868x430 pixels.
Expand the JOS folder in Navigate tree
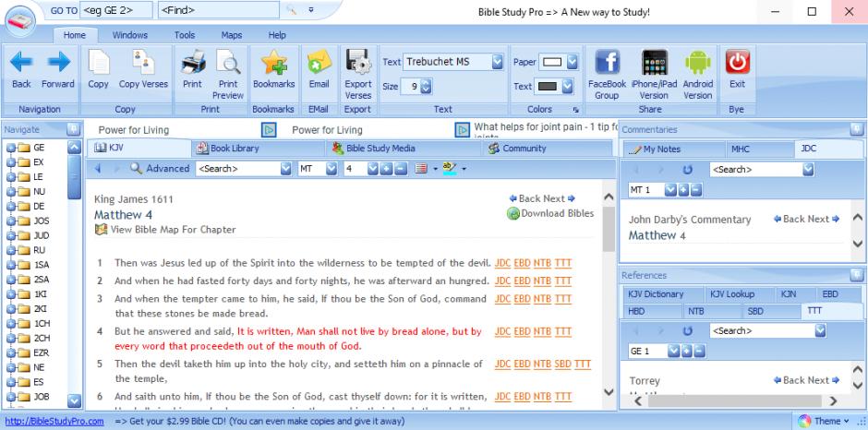click(x=10, y=221)
